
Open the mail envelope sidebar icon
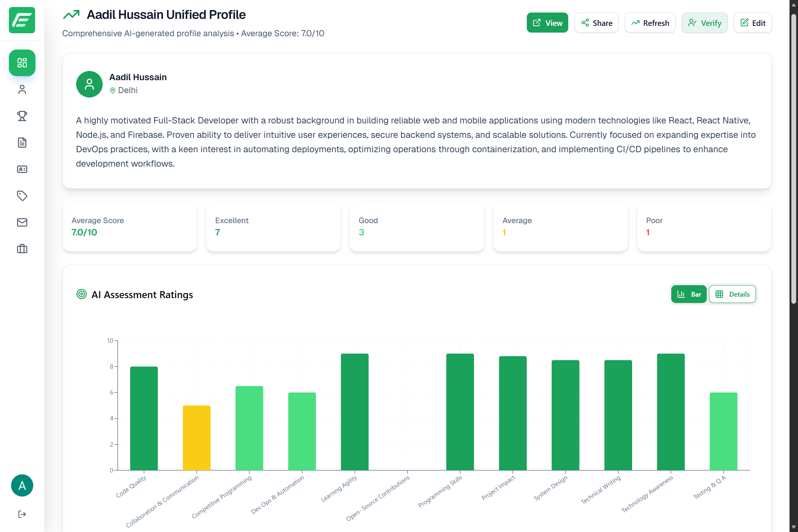coord(22,222)
